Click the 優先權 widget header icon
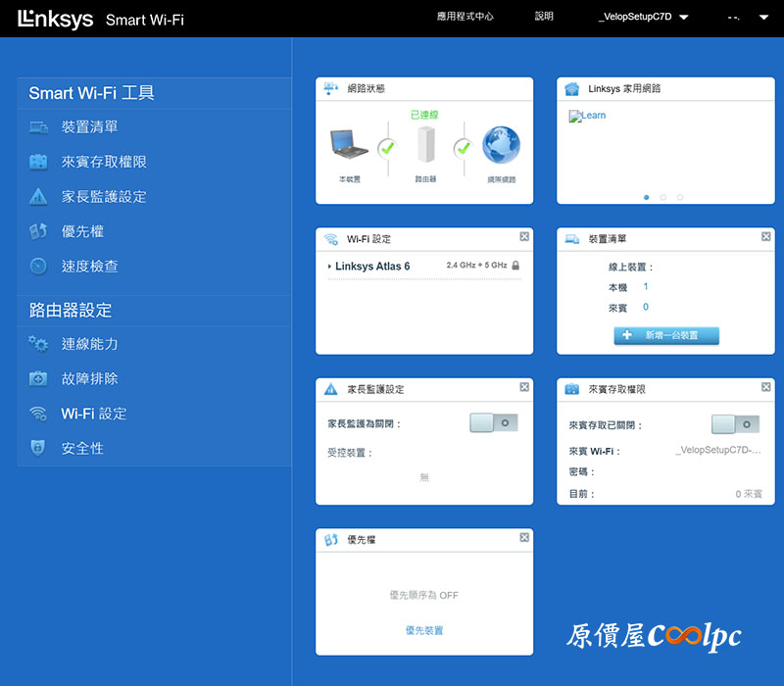Viewport: 784px width, 686px height. pos(331,540)
